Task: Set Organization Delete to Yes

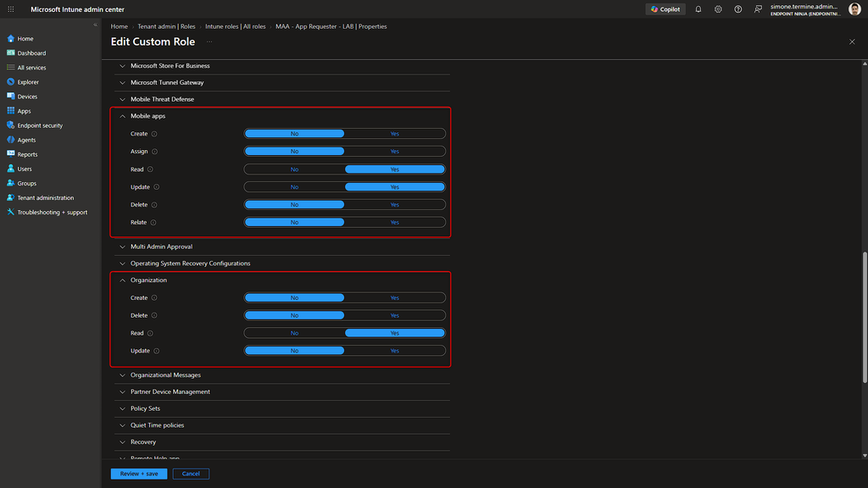Action: click(x=395, y=315)
